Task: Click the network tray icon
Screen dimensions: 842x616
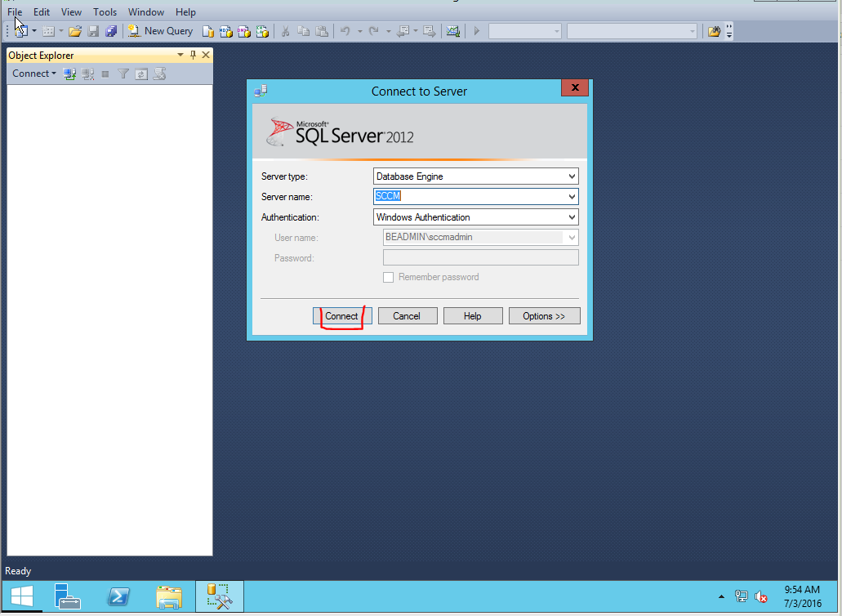Action: 741,596
